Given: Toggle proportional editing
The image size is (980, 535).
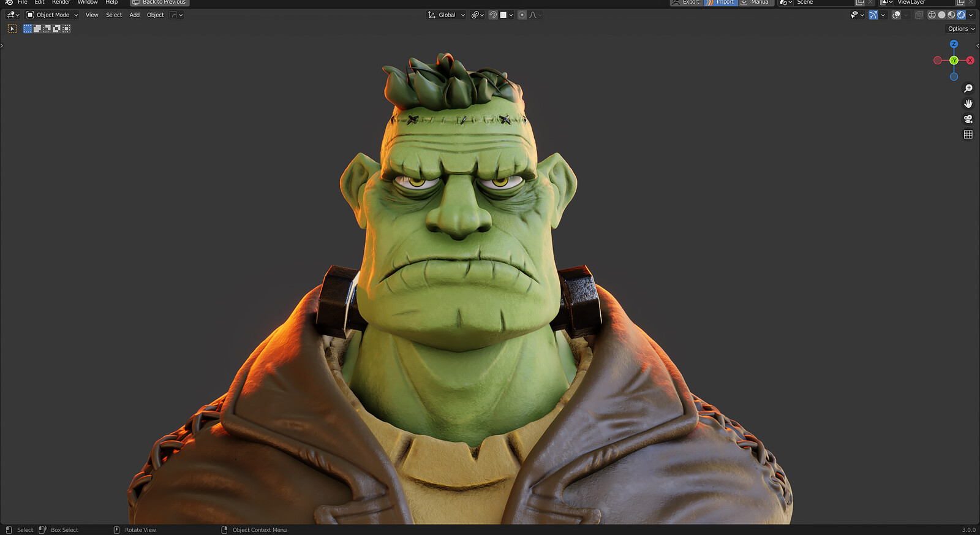Looking at the screenshot, I should [522, 15].
